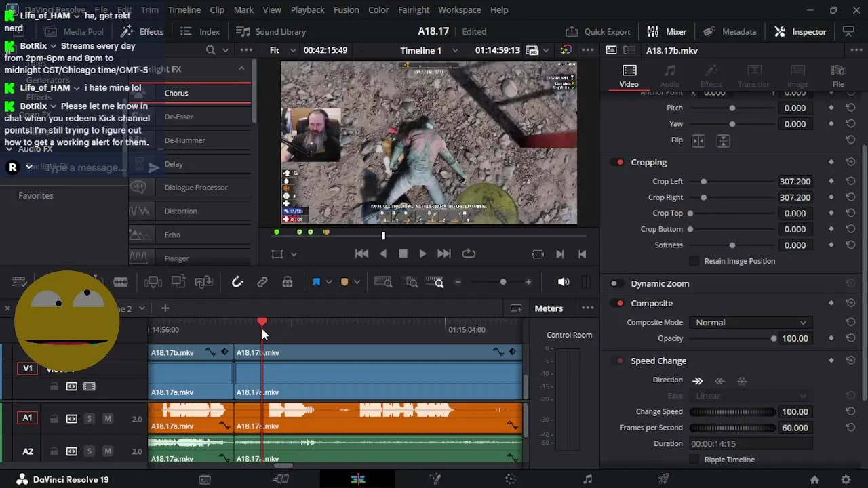Click the Stop playback button

pos(403,253)
